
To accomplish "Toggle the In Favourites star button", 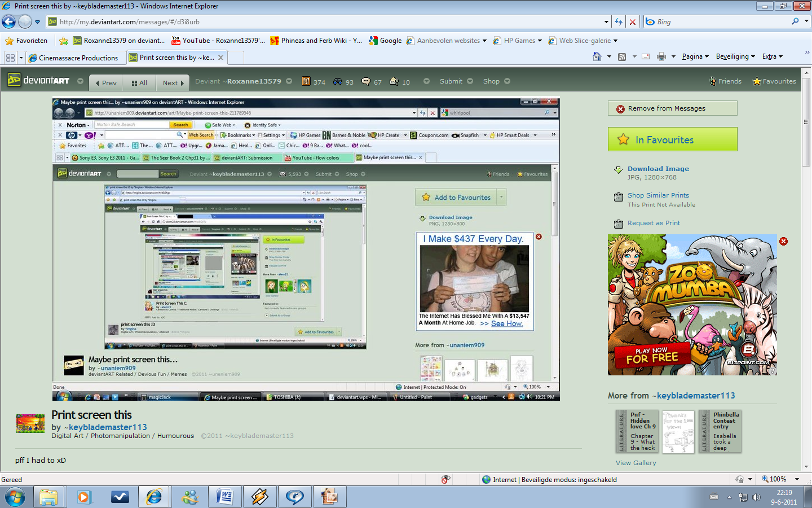I will 673,139.
